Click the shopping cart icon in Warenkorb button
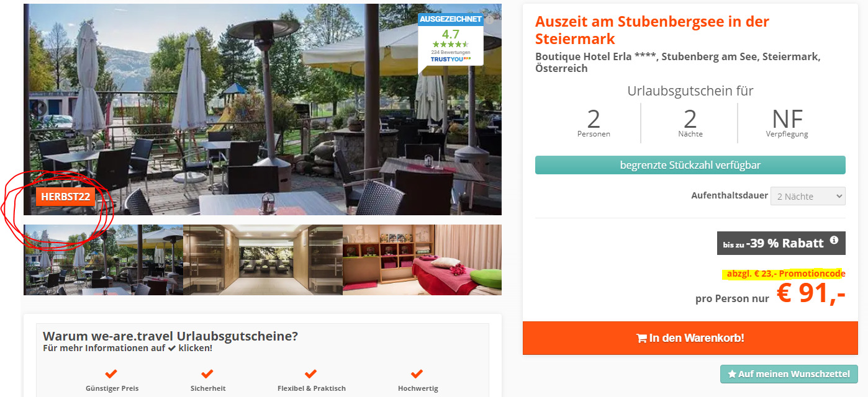 point(641,338)
